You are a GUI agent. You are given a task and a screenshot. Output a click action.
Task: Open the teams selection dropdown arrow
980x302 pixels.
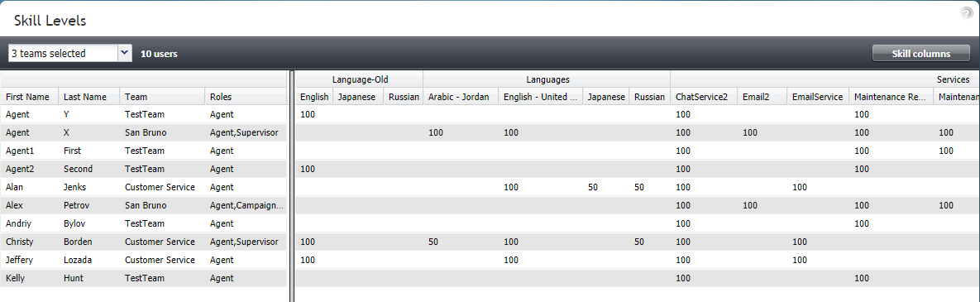pos(124,53)
